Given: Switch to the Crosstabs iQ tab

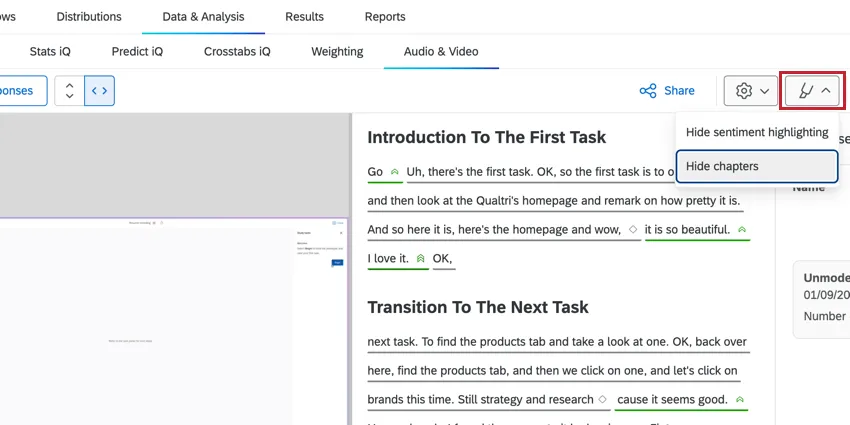Looking at the screenshot, I should pyautogui.click(x=237, y=51).
